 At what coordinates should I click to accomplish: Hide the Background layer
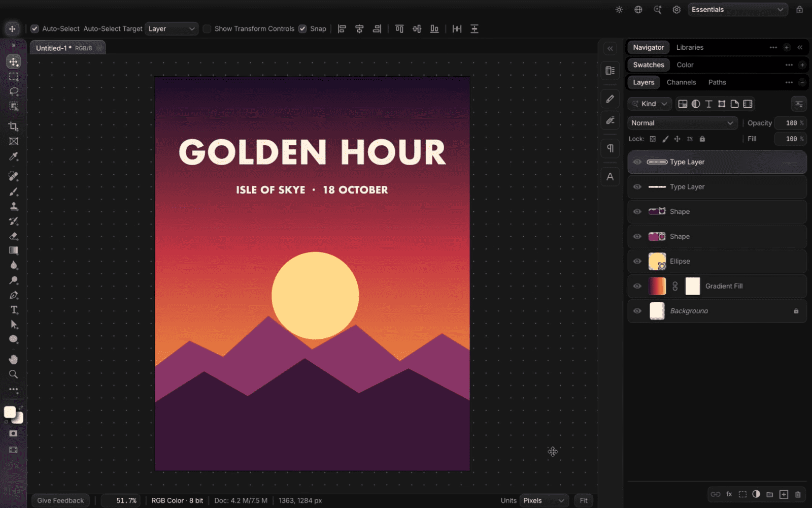pyautogui.click(x=637, y=311)
